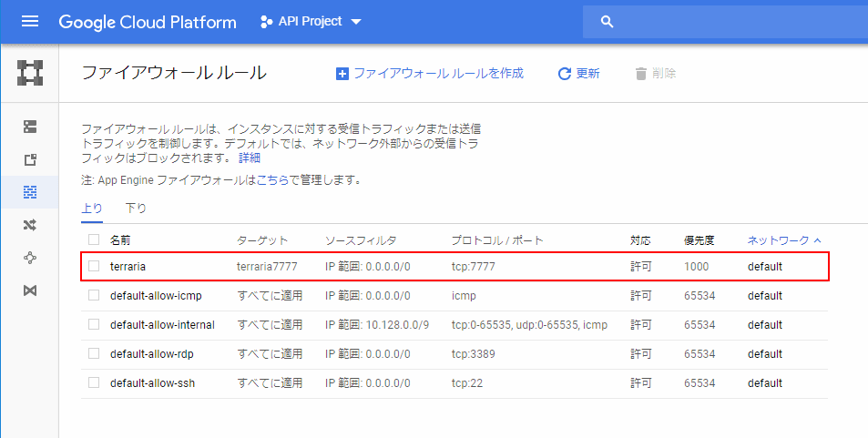Click the tcp:3389 protocol cell

(474, 354)
